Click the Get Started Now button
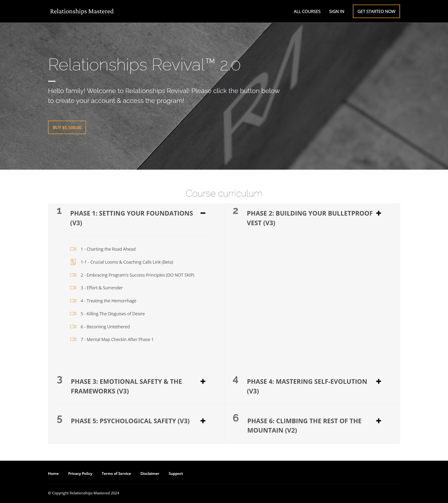This screenshot has height=503, width=448. point(376,11)
